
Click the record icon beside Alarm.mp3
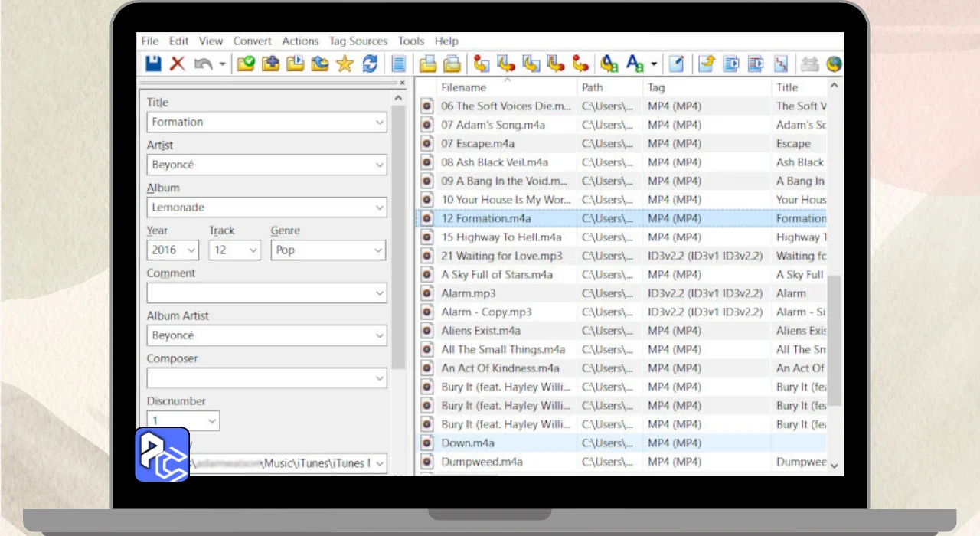(x=427, y=293)
